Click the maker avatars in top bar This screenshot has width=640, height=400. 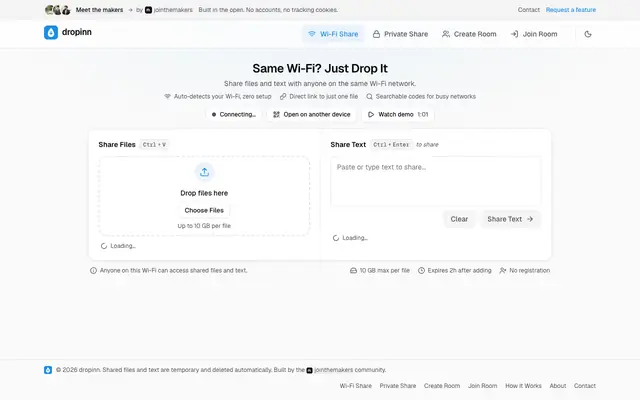click(x=58, y=10)
